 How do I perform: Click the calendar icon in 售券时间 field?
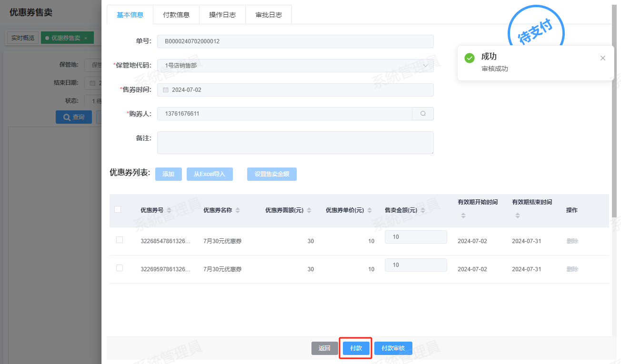pyautogui.click(x=166, y=90)
